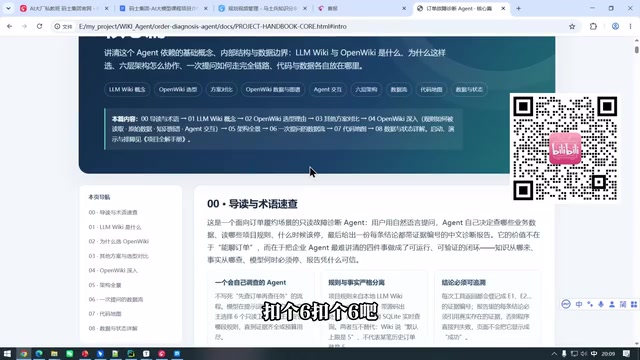The width and height of the screenshot is (640, 360).
Task: Open the browser extensions puzzle icon
Action: pos(593,26)
